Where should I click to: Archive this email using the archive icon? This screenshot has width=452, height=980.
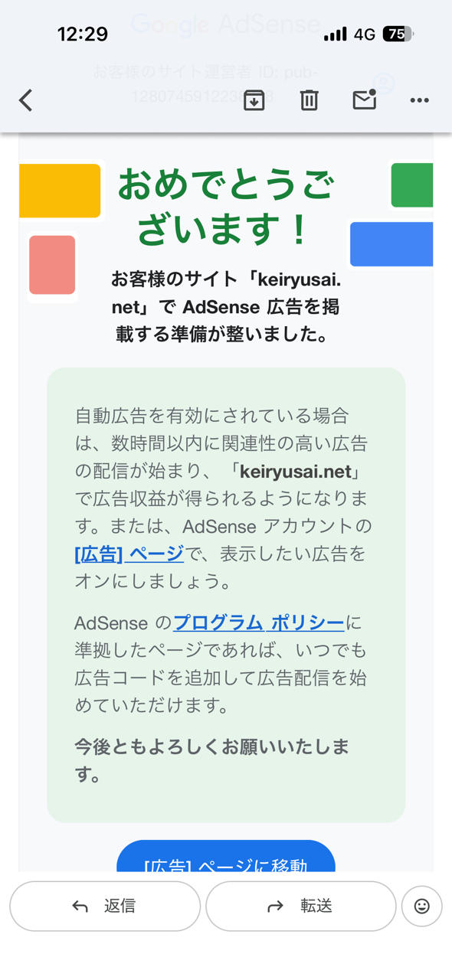point(254,100)
